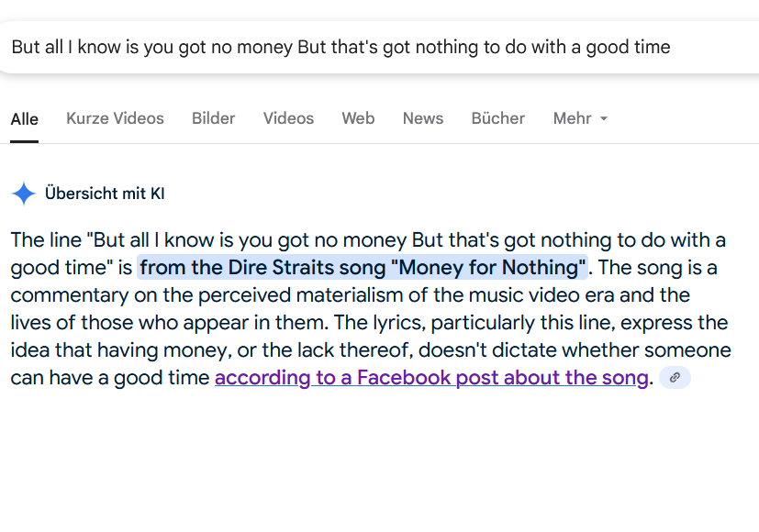Place cursor after "good time" in search box

point(671,48)
